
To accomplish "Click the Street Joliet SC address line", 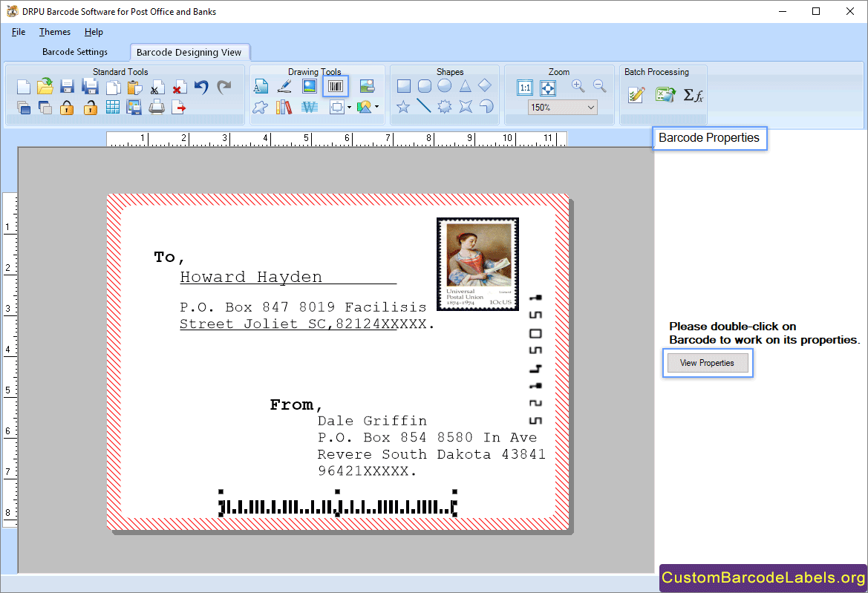I will [307, 324].
